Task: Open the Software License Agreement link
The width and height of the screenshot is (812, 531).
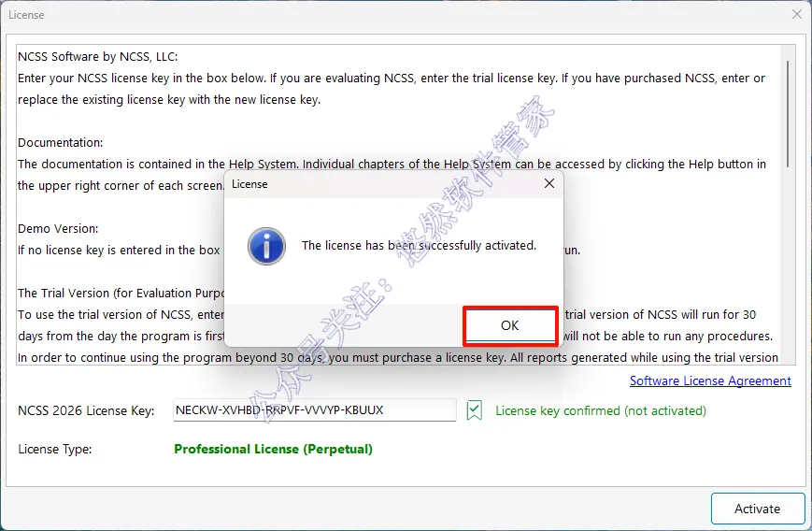Action: (x=710, y=380)
